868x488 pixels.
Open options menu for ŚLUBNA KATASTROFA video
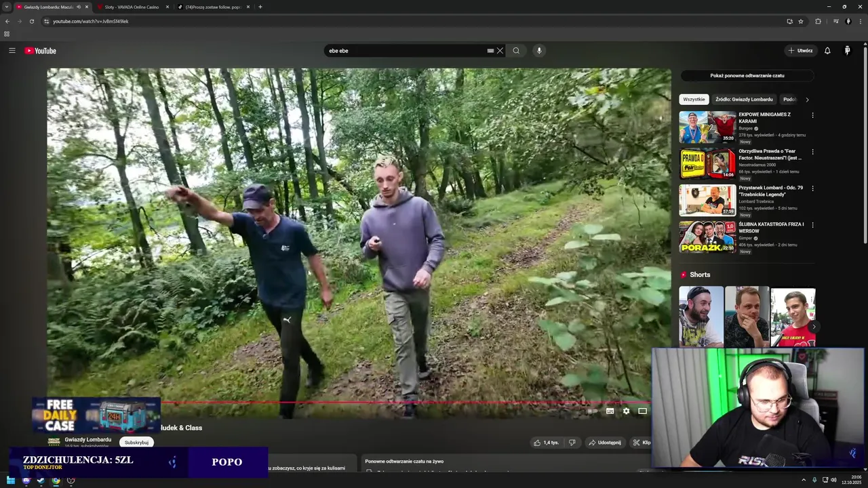point(812,225)
